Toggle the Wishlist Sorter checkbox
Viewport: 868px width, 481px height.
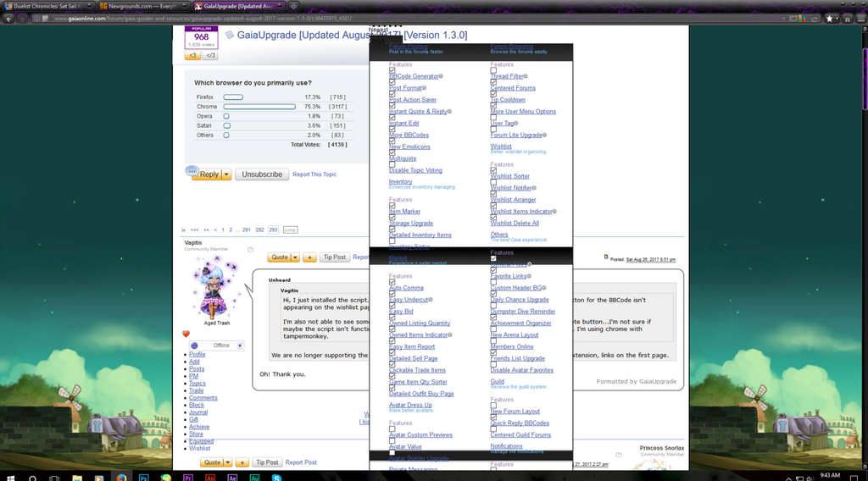coord(493,170)
